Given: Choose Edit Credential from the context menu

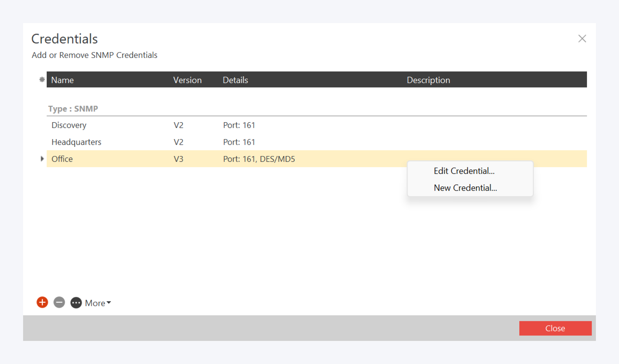Looking at the screenshot, I should [464, 170].
